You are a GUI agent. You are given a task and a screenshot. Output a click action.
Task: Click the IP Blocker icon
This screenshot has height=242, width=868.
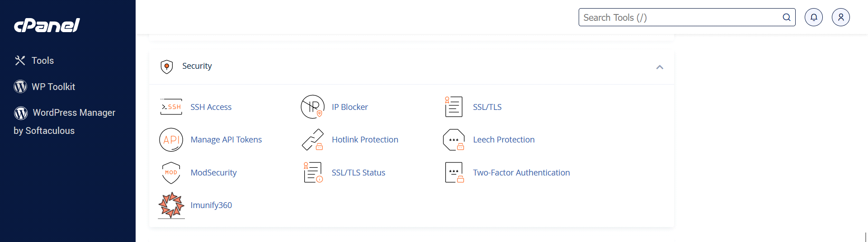pos(313,107)
